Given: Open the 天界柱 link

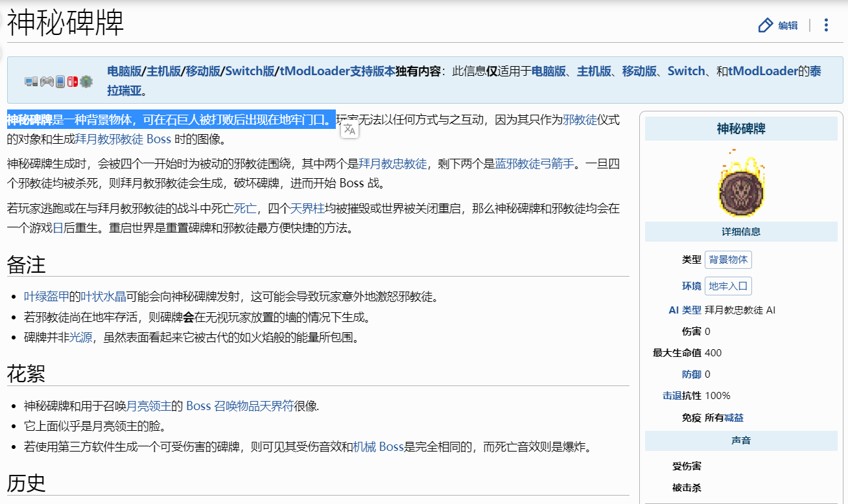Looking at the screenshot, I should [307, 209].
